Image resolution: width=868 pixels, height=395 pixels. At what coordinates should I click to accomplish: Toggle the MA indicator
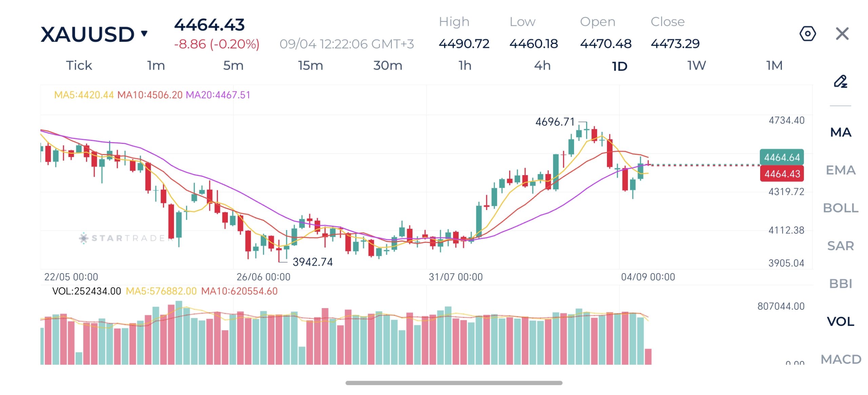[x=841, y=132]
